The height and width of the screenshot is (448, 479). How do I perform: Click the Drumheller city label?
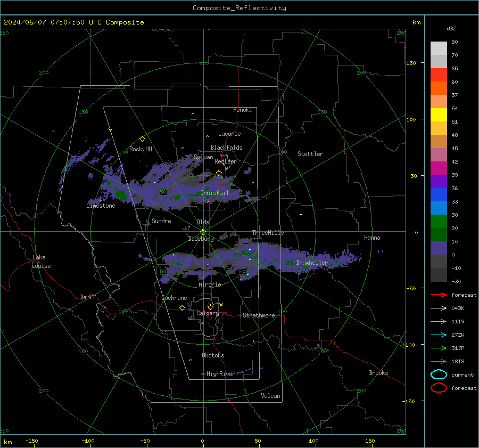[312, 263]
